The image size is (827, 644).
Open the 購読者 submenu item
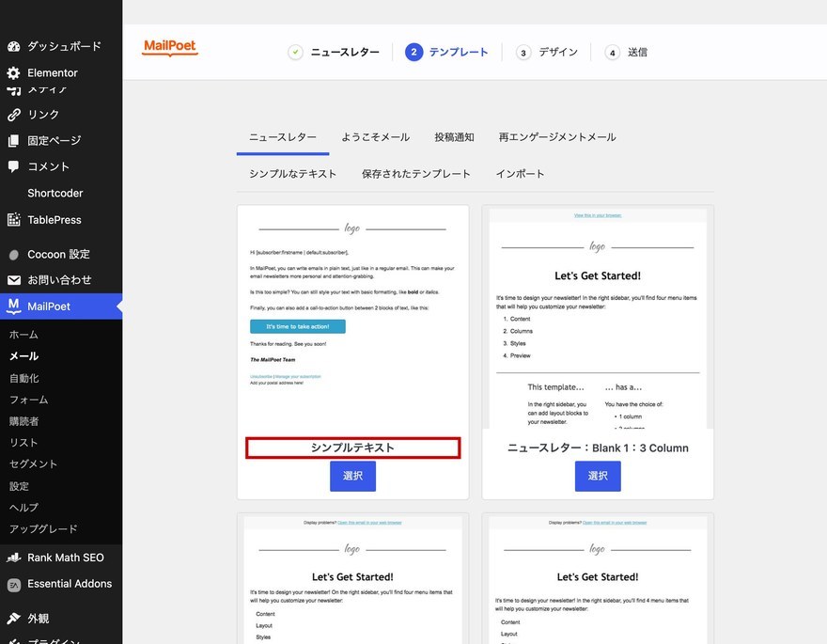[23, 421]
